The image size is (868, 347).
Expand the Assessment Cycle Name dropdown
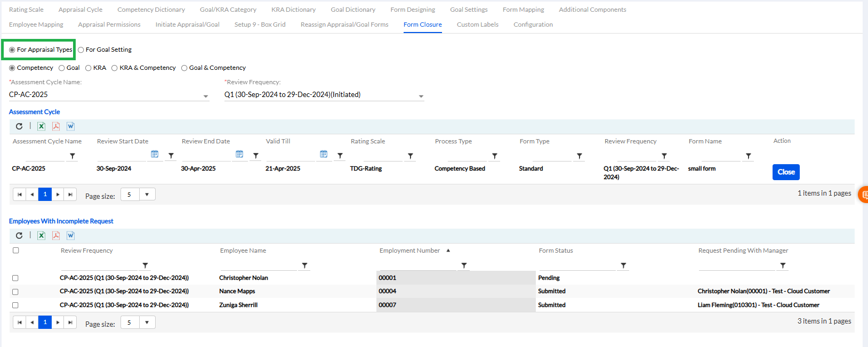(x=206, y=96)
